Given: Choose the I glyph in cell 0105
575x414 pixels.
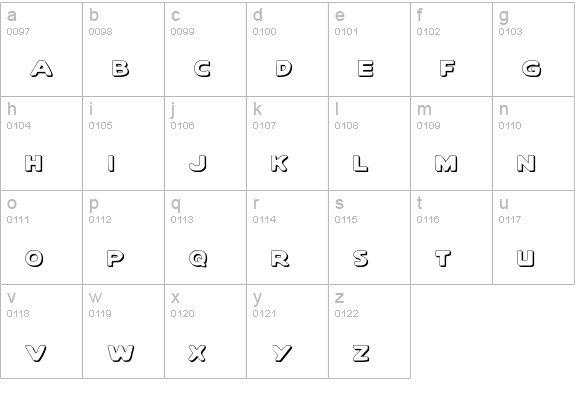Looking at the screenshot, I should 111,163.
